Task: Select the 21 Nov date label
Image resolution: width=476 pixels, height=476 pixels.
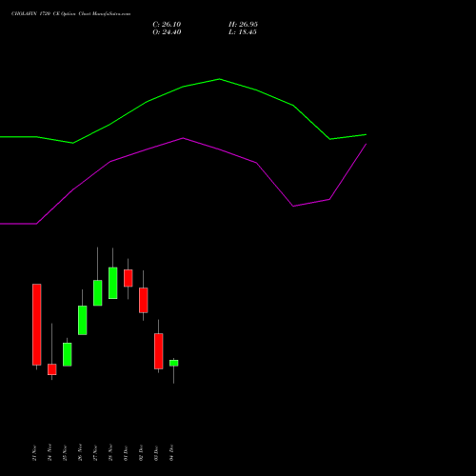Action: click(x=34, y=453)
